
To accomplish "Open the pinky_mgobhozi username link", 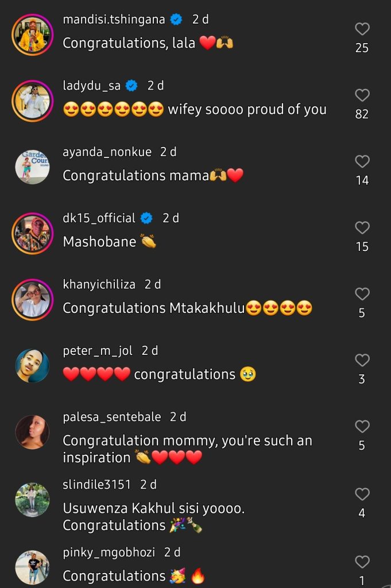I will tap(109, 552).
